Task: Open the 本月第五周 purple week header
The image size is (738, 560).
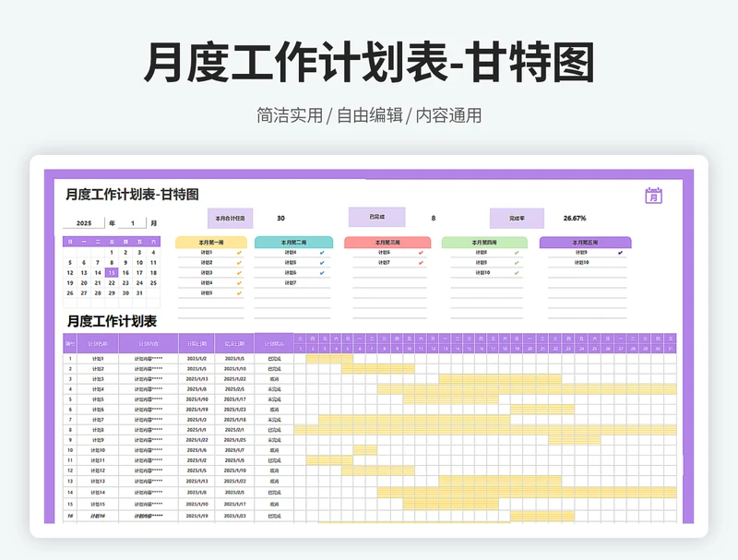Action: point(585,243)
